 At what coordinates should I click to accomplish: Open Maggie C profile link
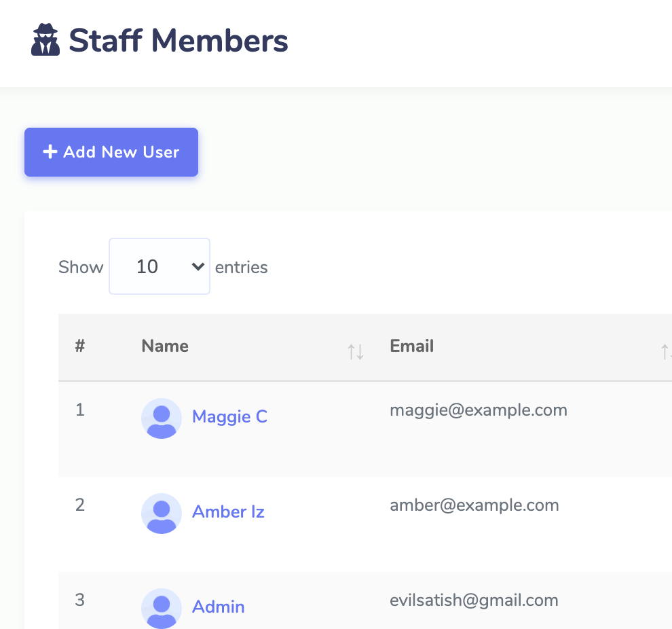click(x=229, y=417)
